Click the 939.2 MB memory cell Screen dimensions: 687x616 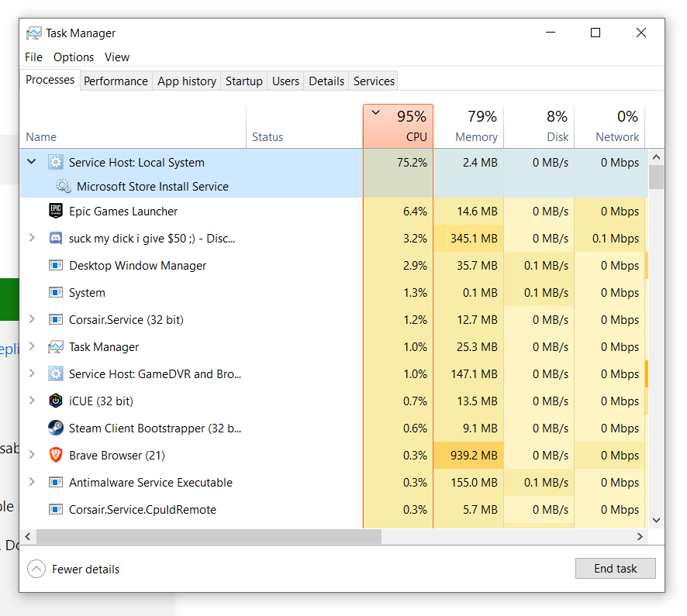(x=468, y=456)
